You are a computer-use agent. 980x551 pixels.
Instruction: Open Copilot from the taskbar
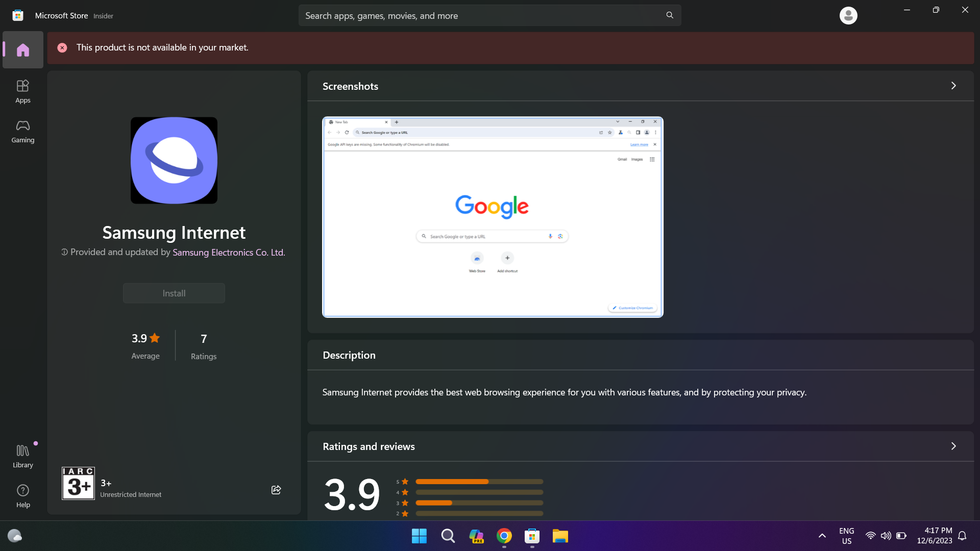tap(476, 536)
